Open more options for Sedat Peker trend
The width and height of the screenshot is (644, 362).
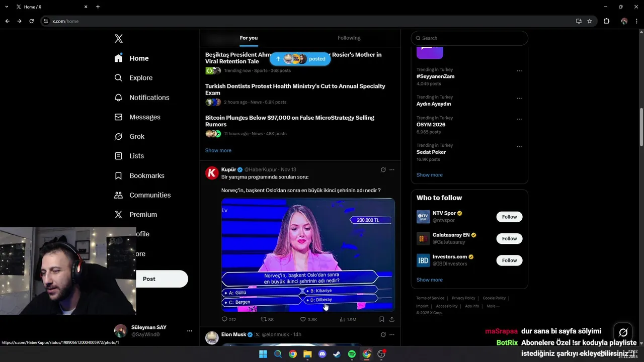(x=519, y=147)
